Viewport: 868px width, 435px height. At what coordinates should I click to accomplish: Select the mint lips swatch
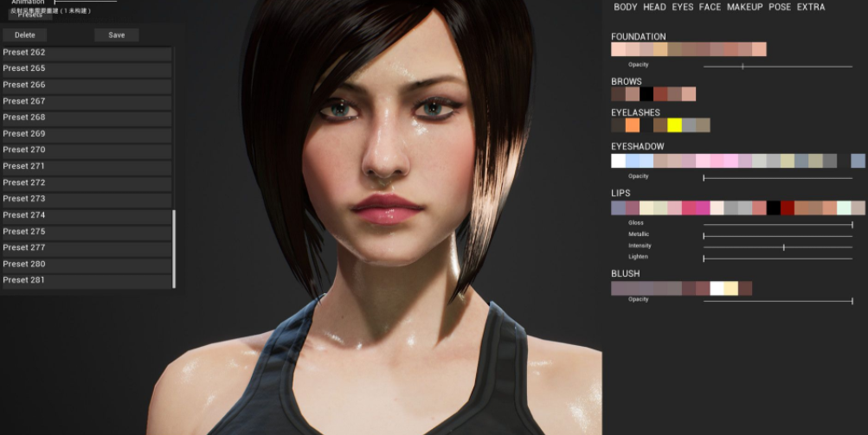[x=844, y=208]
